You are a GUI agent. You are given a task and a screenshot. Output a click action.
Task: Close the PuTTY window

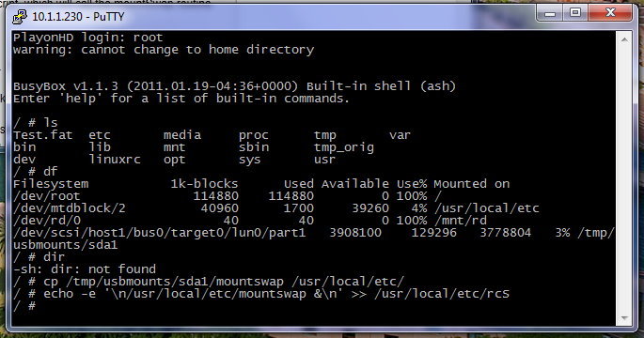coord(610,14)
